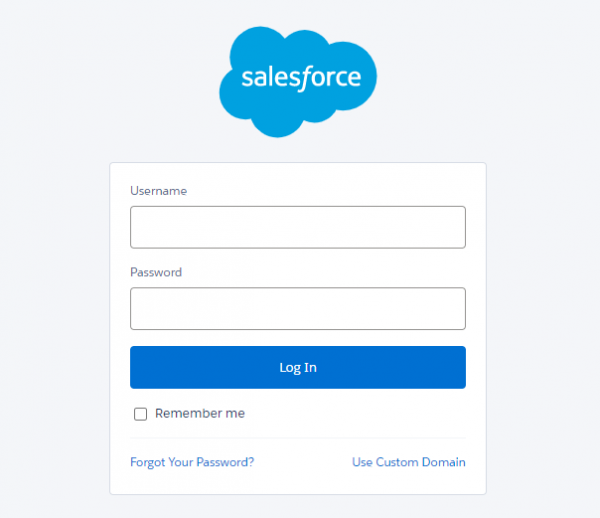600x518 pixels.
Task: Click the salesforce text in the logo
Action: tap(300, 77)
